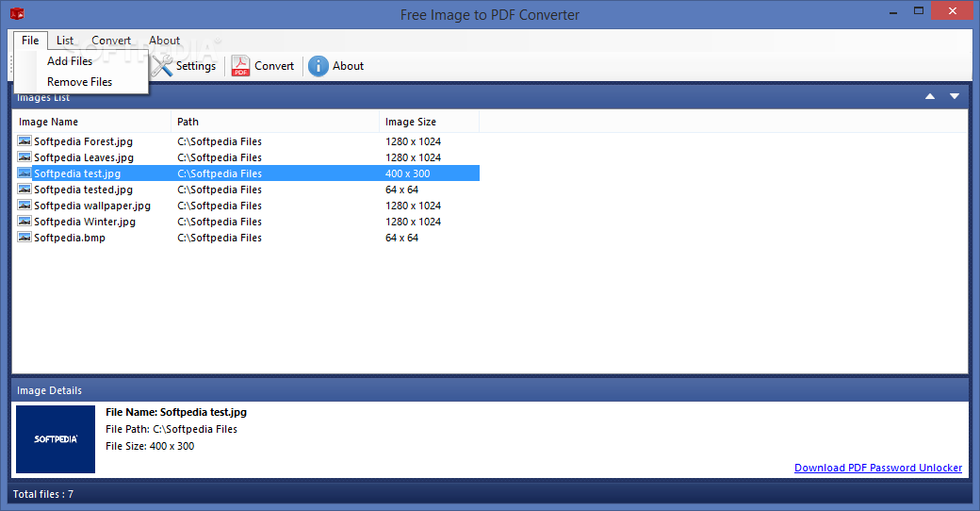Click the blue About info icon
This screenshot has height=511, width=980.
click(318, 66)
